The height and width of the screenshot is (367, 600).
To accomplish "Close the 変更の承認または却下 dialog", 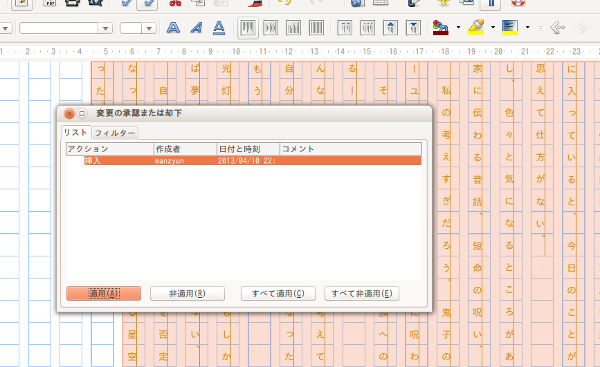I will [69, 114].
